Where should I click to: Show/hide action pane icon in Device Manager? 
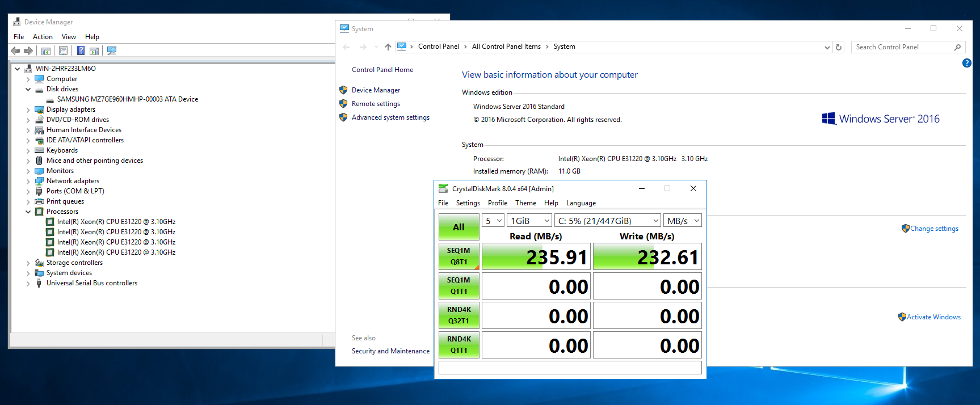[x=94, y=50]
